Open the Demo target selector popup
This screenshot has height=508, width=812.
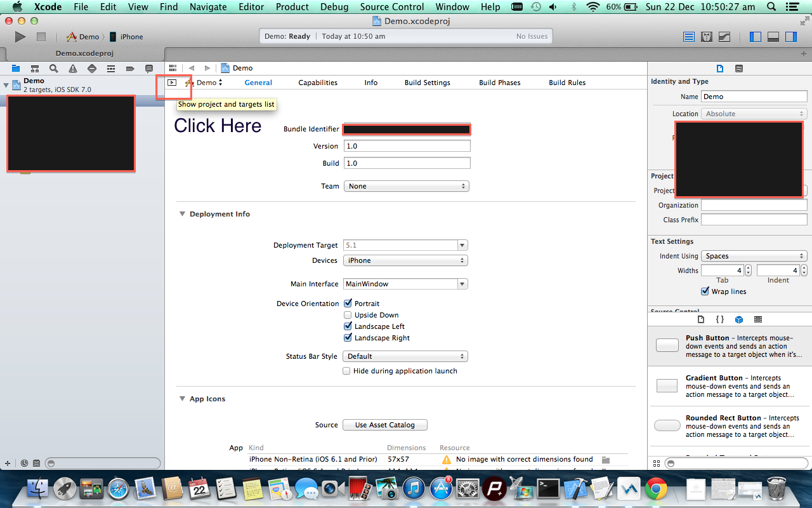[x=204, y=83]
